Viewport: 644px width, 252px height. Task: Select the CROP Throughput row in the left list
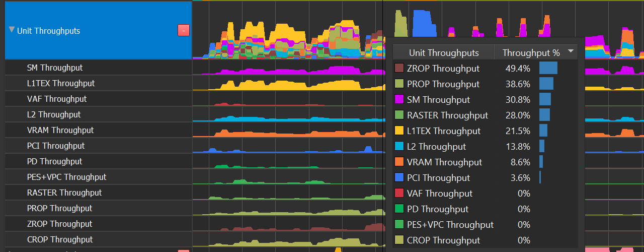click(x=60, y=239)
